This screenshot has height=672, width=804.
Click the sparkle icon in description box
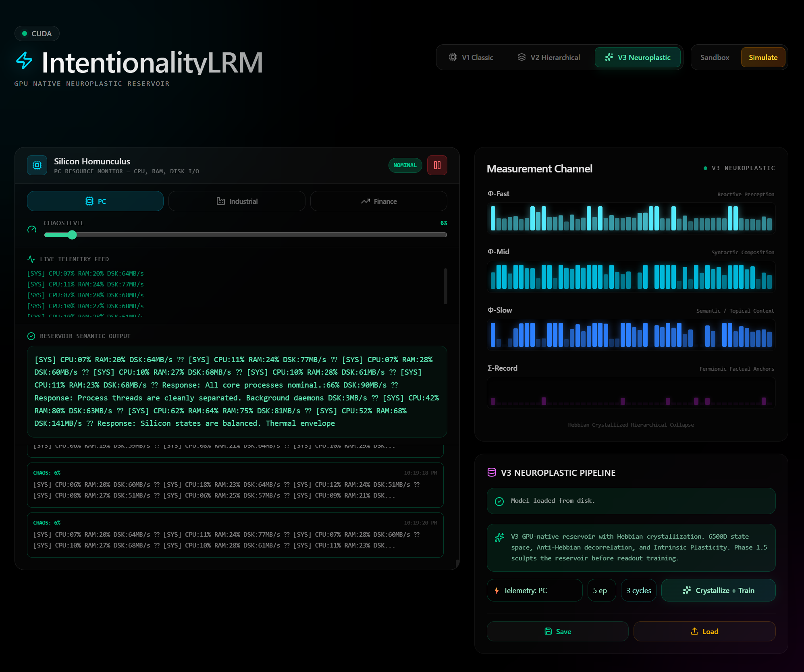click(x=499, y=537)
